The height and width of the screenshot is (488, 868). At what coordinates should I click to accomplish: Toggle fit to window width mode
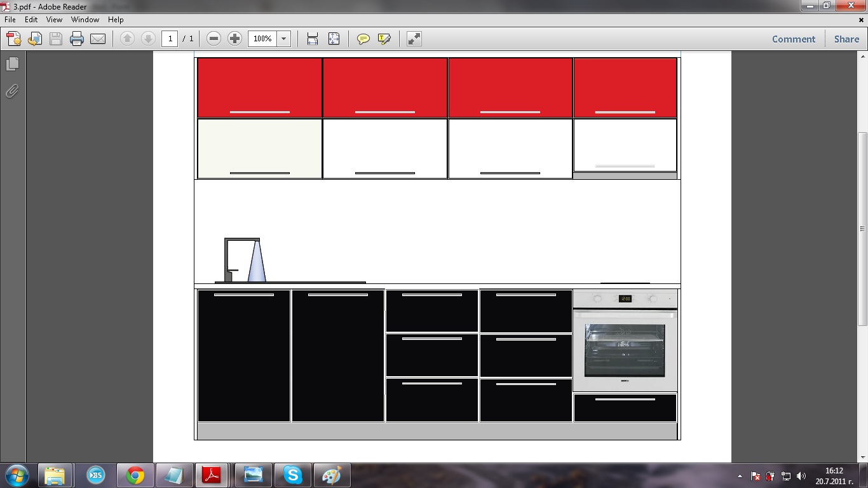[313, 39]
